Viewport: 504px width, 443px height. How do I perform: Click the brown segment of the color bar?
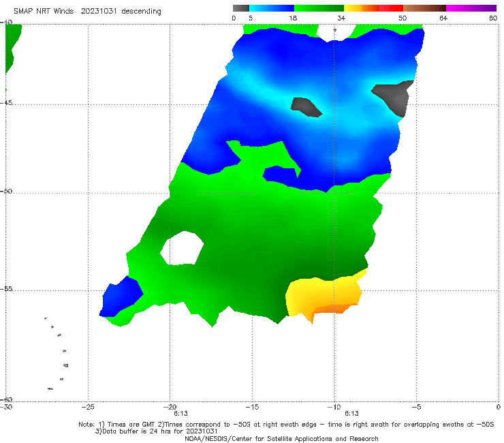coord(424,8)
